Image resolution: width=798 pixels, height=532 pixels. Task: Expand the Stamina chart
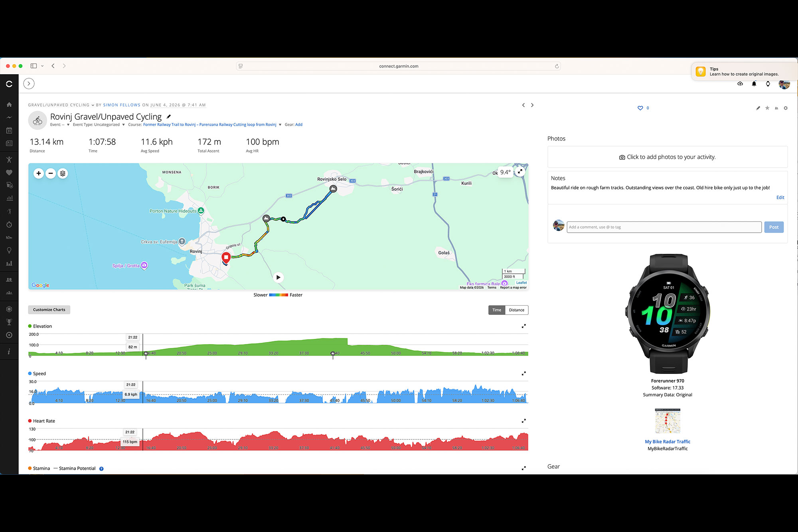pos(524,468)
